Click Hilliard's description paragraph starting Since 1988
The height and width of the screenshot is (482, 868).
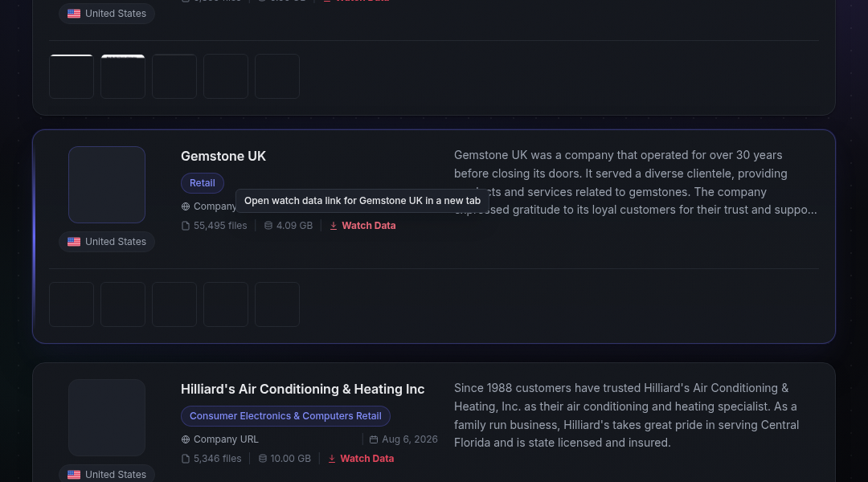[627, 415]
